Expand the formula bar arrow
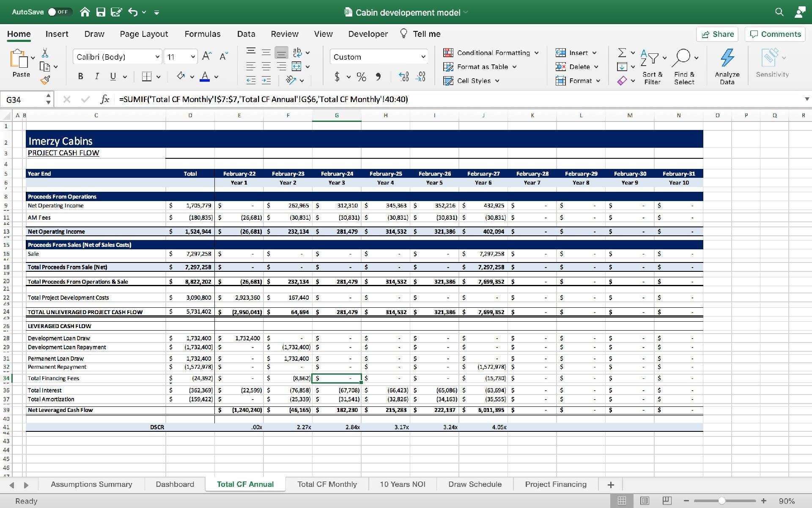 click(x=807, y=99)
